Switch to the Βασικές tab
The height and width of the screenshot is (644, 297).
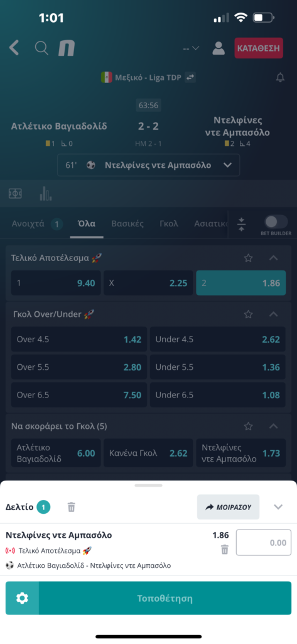tap(127, 224)
